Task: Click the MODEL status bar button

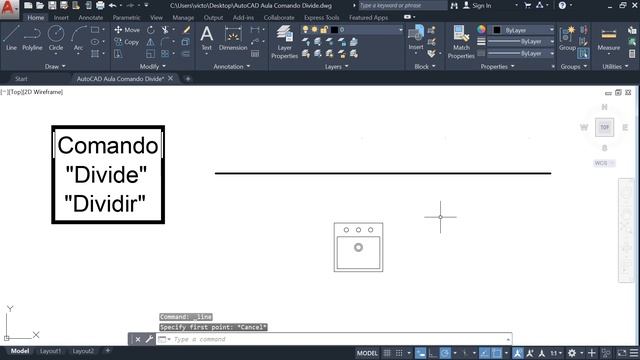Action: tap(367, 353)
